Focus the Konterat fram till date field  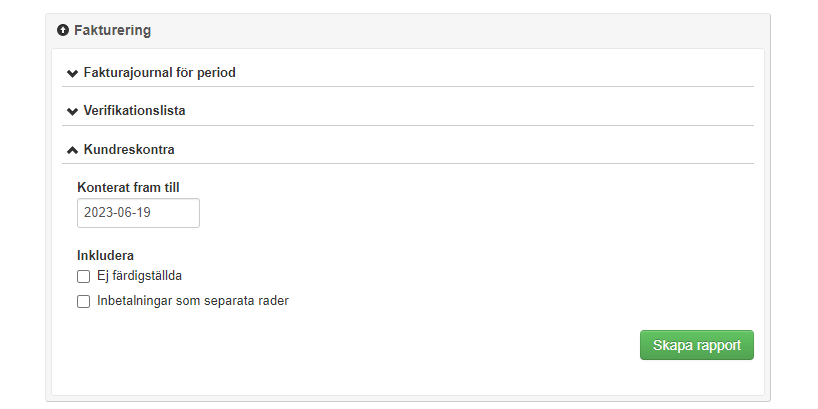(x=138, y=213)
